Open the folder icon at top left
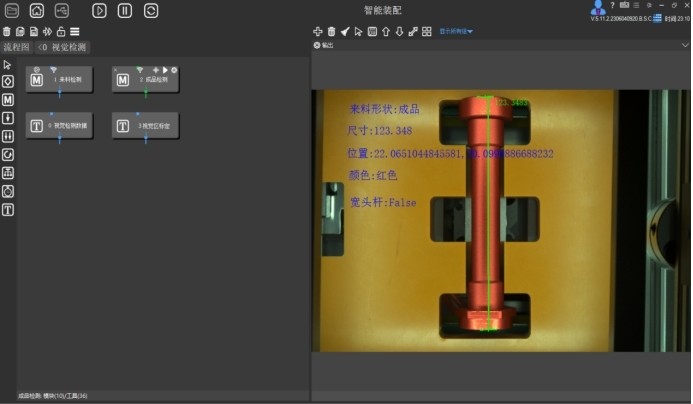 (x=11, y=10)
